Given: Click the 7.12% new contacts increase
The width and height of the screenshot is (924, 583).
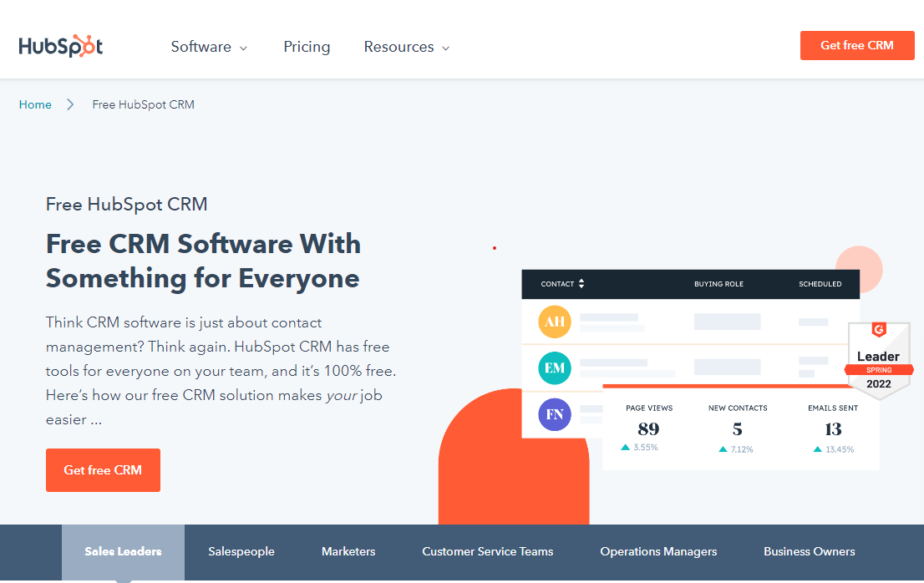Looking at the screenshot, I should [735, 449].
